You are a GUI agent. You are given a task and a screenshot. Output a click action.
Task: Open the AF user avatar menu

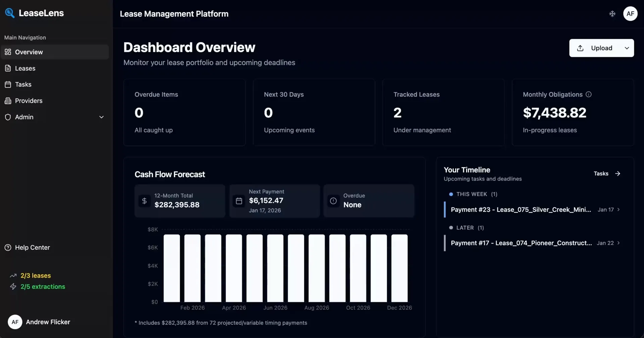630,14
